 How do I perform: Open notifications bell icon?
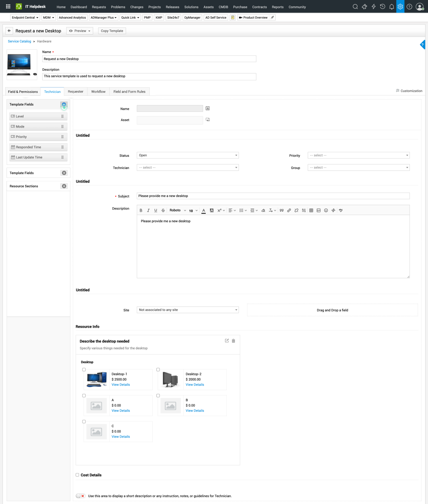(391, 7)
